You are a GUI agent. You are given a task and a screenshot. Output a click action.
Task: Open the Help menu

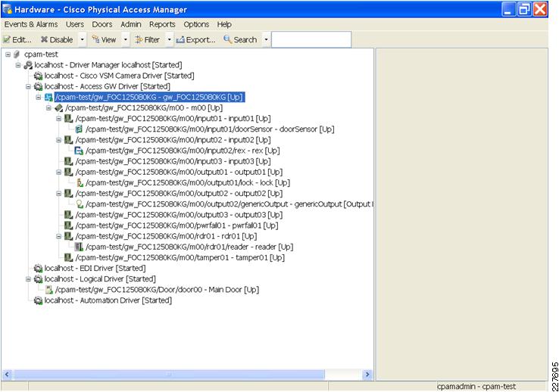[224, 24]
